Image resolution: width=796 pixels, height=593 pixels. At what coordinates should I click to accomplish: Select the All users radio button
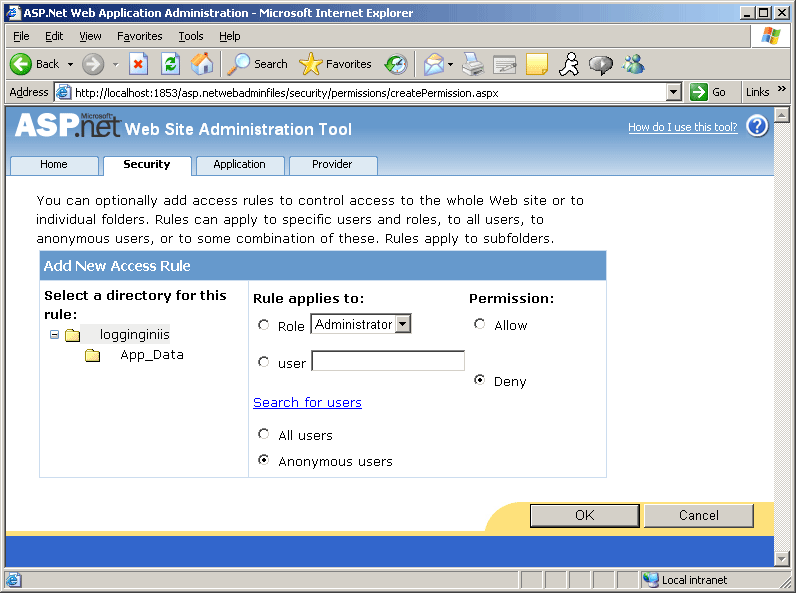pos(264,434)
